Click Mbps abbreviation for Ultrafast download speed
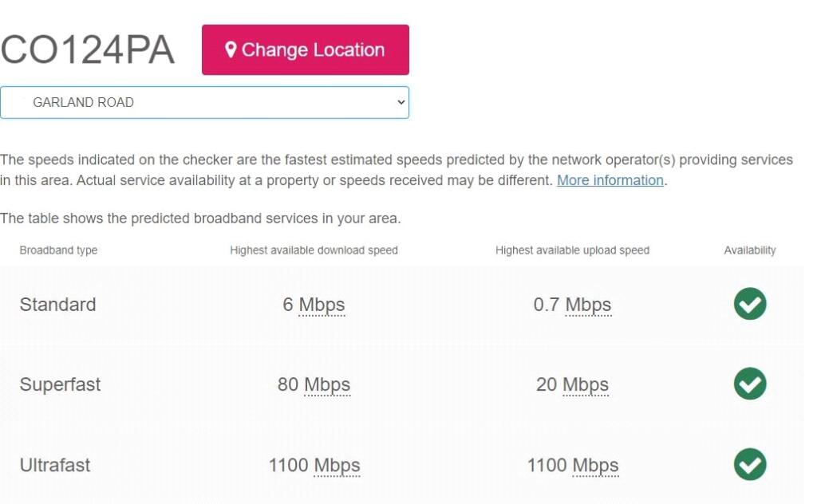This screenshot has height=504, width=817. [x=337, y=465]
